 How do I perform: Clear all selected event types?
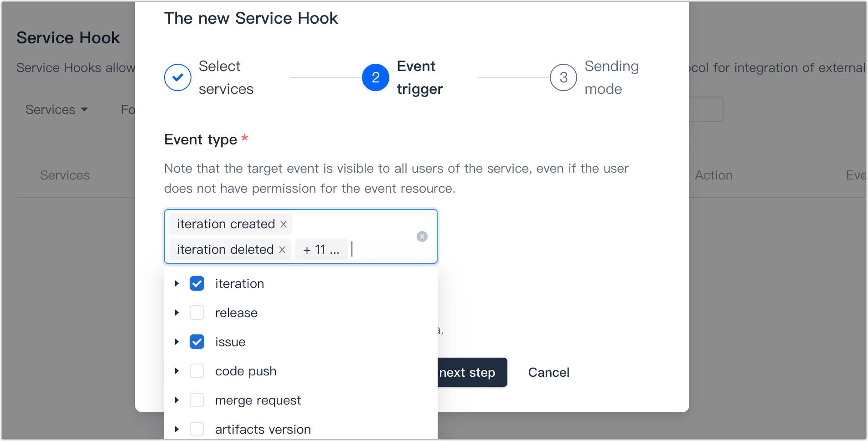coord(422,236)
